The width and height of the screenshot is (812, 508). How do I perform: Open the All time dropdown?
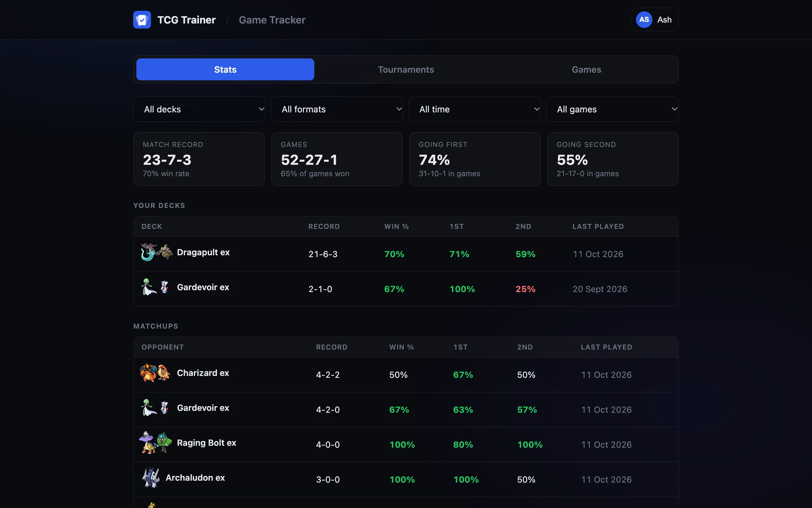tap(475, 109)
